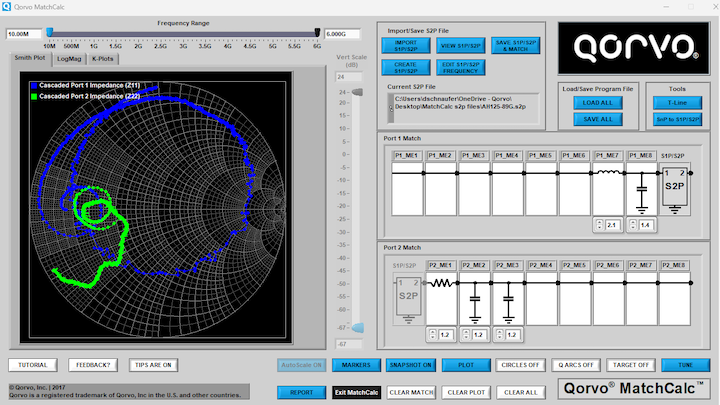Click the empty P1_ME4 element slot
Screen dimensions: 720x405
pyautogui.click(x=508, y=189)
